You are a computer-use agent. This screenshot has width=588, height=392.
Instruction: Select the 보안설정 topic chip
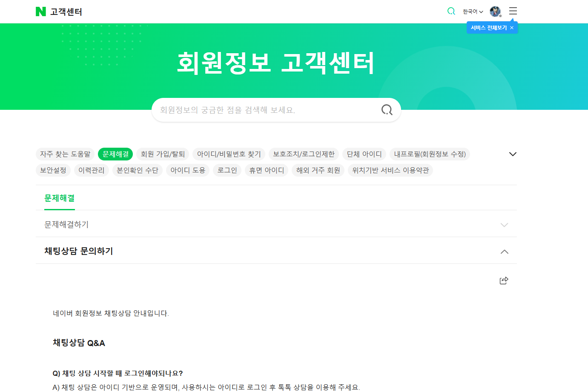[x=53, y=170]
